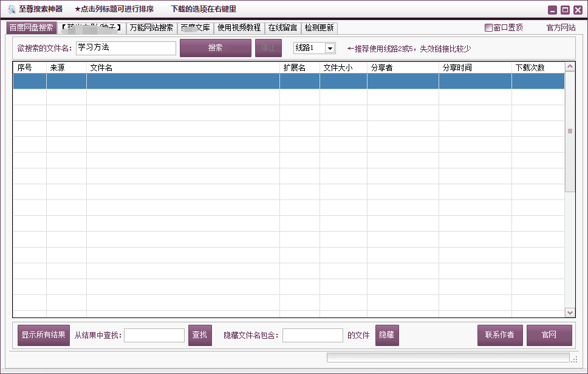Click the scrollbar up arrow
The height and width of the screenshot is (374, 588).
pyautogui.click(x=570, y=67)
